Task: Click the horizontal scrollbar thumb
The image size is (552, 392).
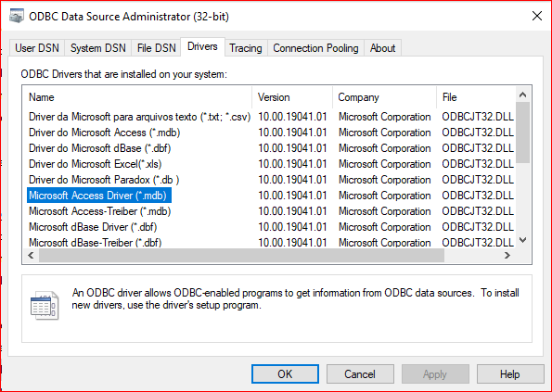Action: click(x=241, y=255)
